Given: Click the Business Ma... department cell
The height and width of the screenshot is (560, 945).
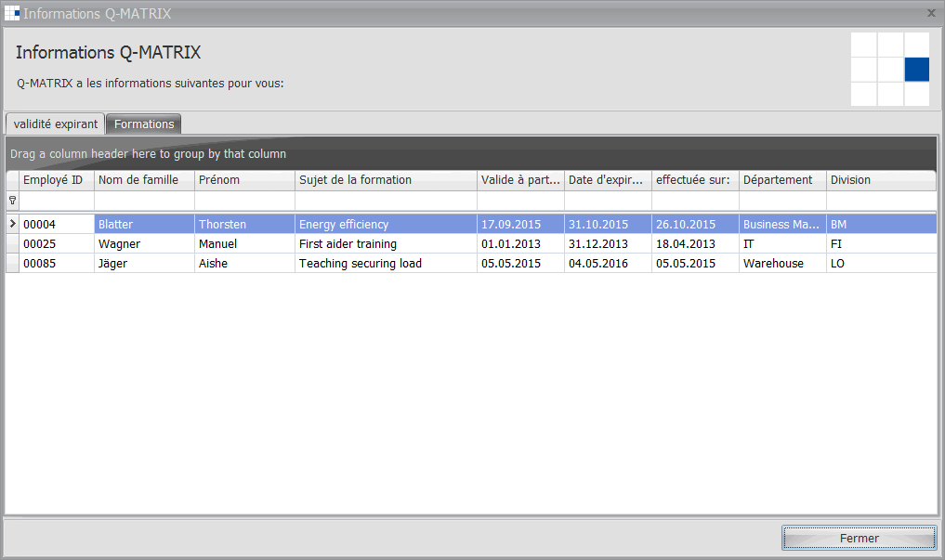Looking at the screenshot, I should click(783, 224).
